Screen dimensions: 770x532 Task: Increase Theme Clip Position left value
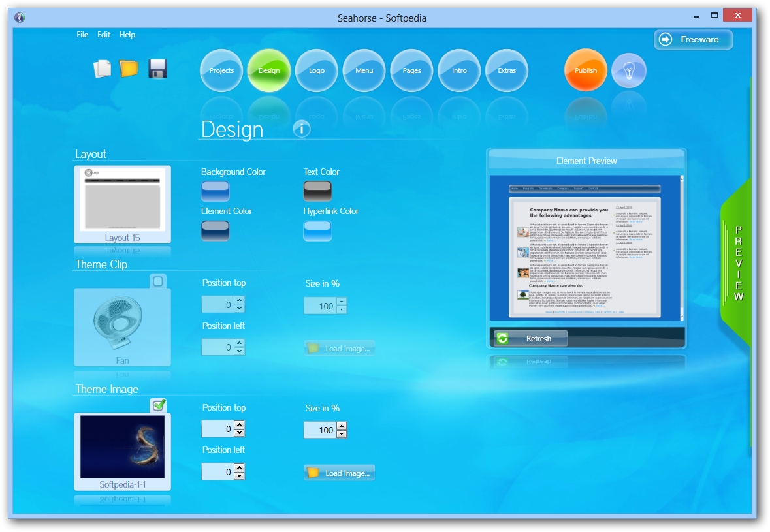coord(239,343)
